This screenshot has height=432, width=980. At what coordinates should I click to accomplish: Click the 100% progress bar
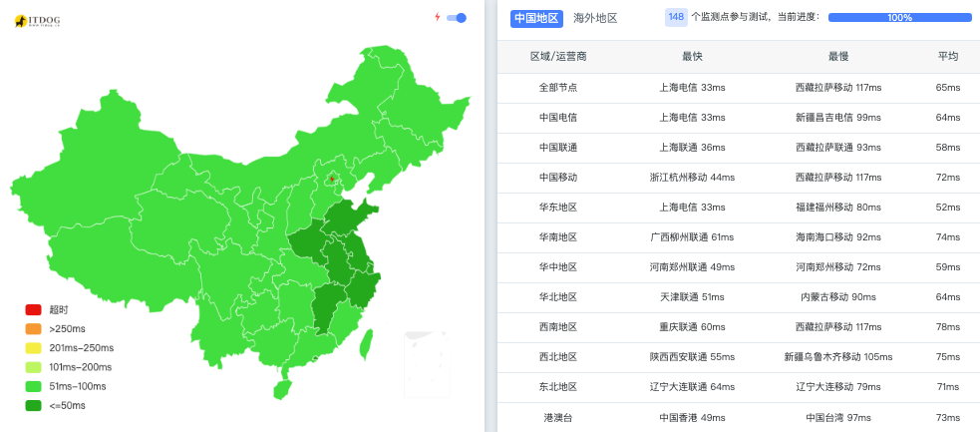pyautogui.click(x=899, y=17)
